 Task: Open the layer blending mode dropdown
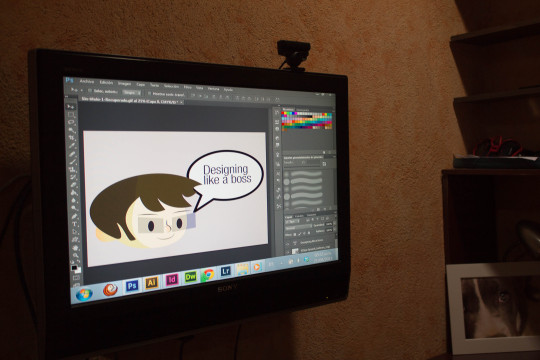pos(299,228)
